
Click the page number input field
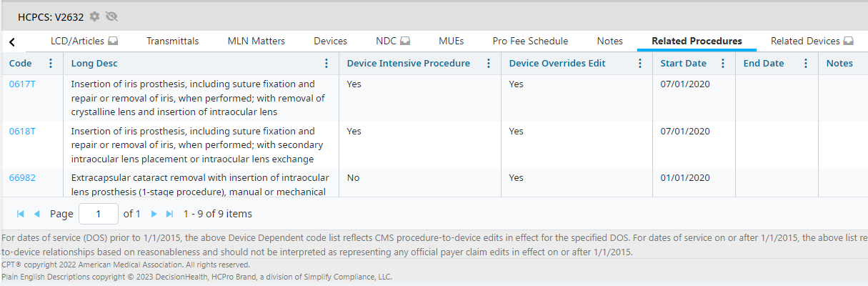(x=99, y=214)
